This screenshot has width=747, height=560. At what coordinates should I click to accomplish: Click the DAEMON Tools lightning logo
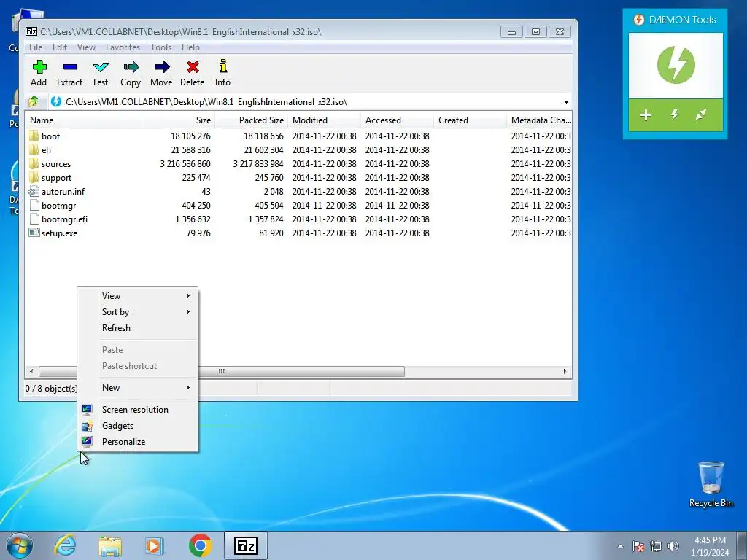point(676,65)
